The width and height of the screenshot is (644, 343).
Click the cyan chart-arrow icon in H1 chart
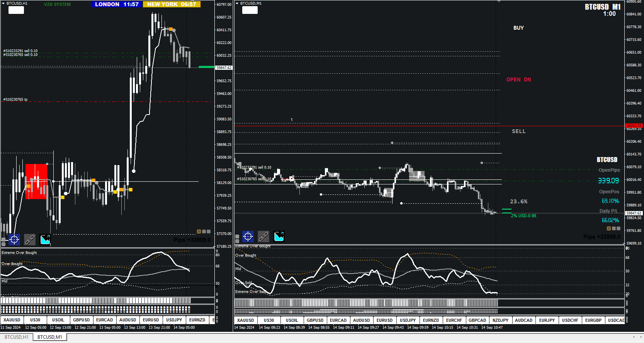45,240
